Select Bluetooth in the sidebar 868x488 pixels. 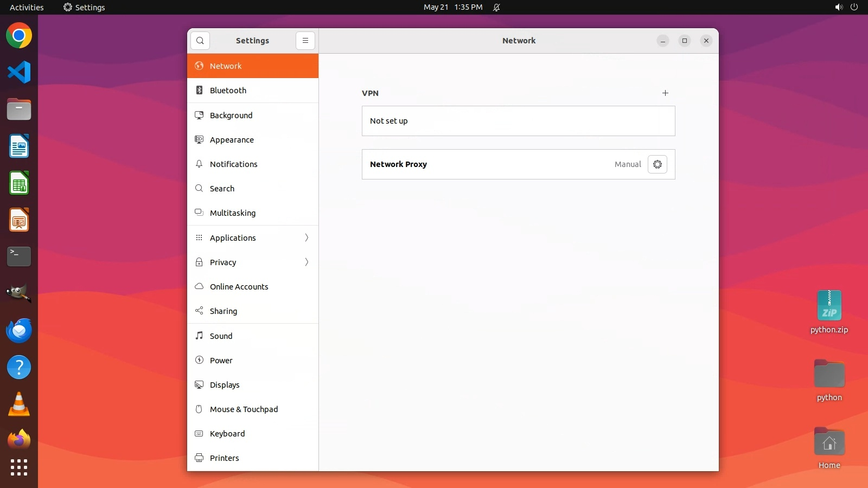tap(228, 91)
